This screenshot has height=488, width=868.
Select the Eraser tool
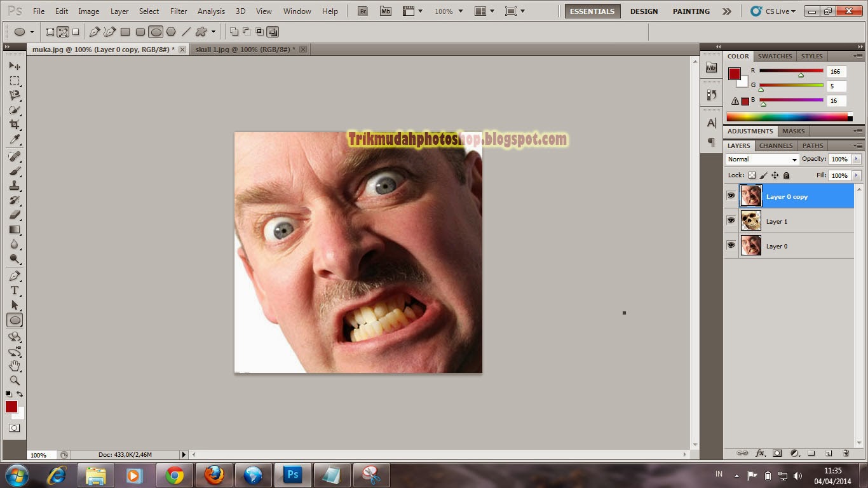pyautogui.click(x=15, y=215)
